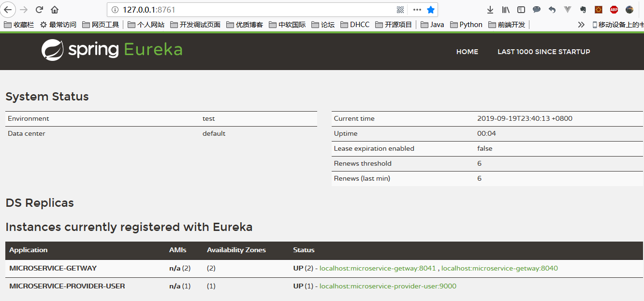Toggle the blue bookmark star

(431, 10)
